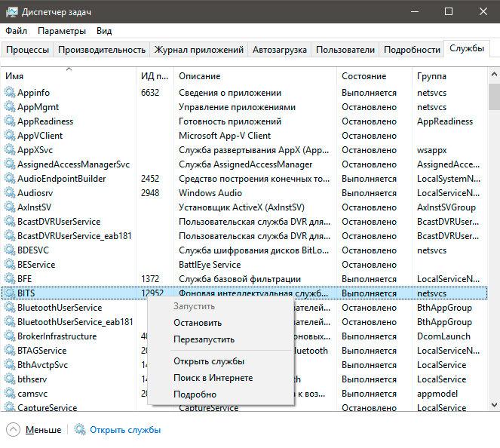Screen dimensions: 500x448
Task: Click the gear icon beside AppReadiness
Action: (x=10, y=121)
